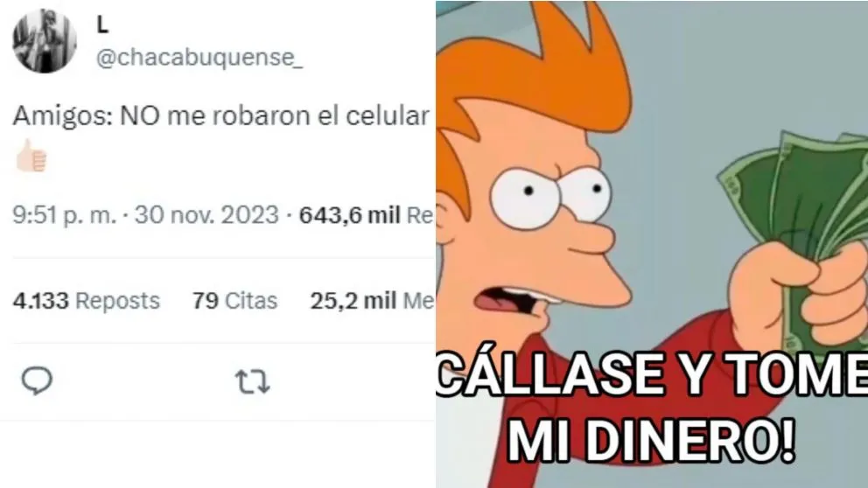The image size is (868, 488).
Task: Click the 9:51 p. m. timestamp
Action: (x=64, y=214)
